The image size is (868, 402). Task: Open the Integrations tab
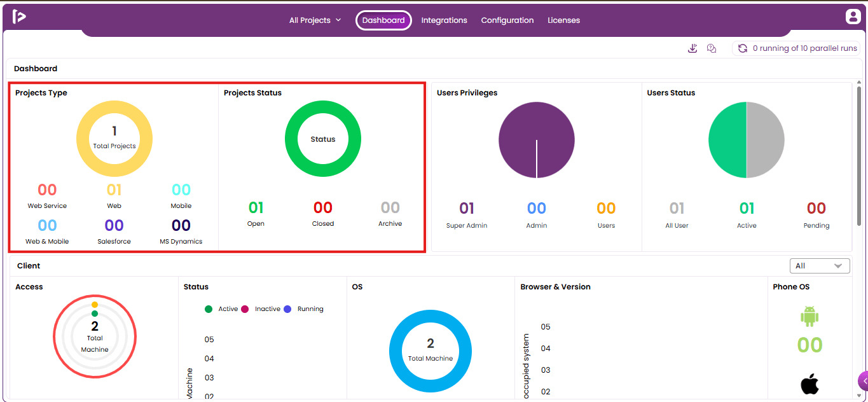click(444, 20)
